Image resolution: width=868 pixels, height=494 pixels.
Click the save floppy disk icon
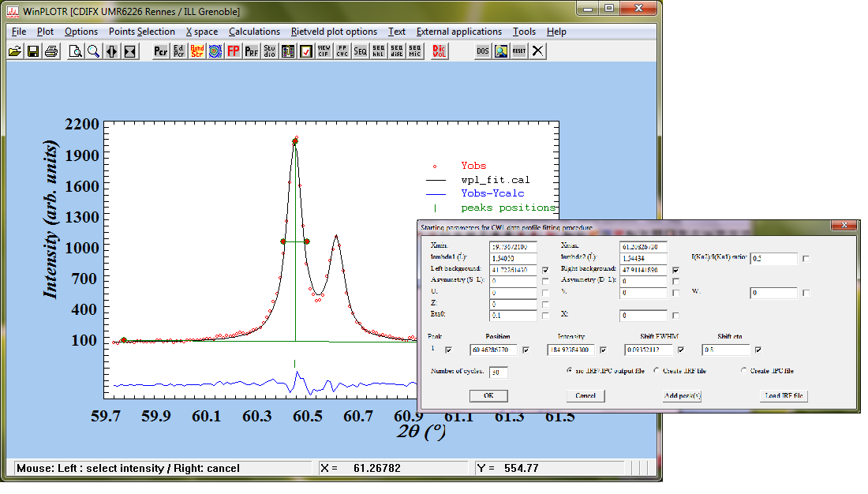pyautogui.click(x=33, y=51)
